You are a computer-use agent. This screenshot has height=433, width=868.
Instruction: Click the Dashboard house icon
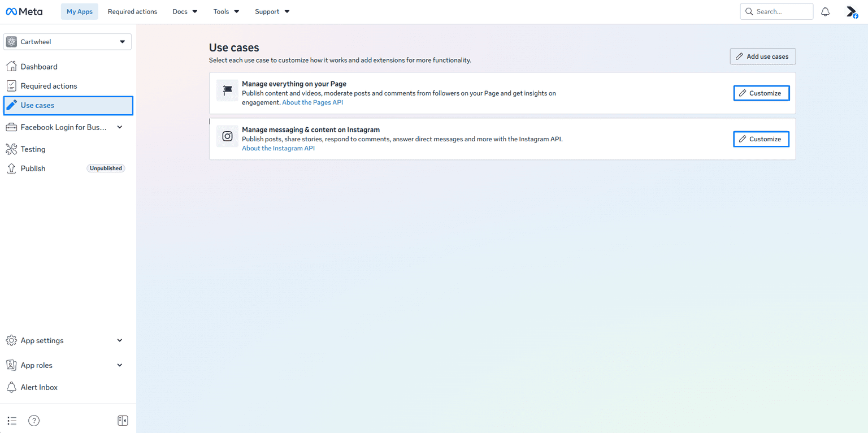[x=11, y=67]
